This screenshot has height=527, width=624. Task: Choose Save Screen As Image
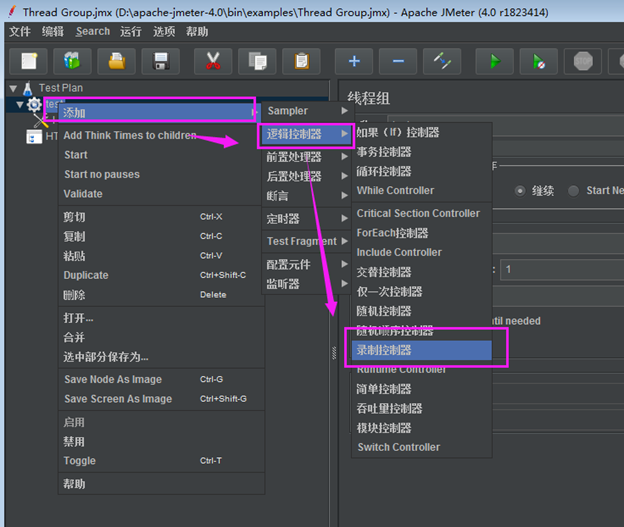pos(162,399)
